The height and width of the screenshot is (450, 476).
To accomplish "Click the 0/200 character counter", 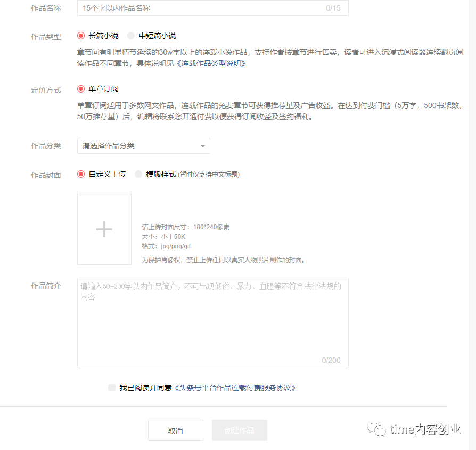I will pyautogui.click(x=331, y=360).
